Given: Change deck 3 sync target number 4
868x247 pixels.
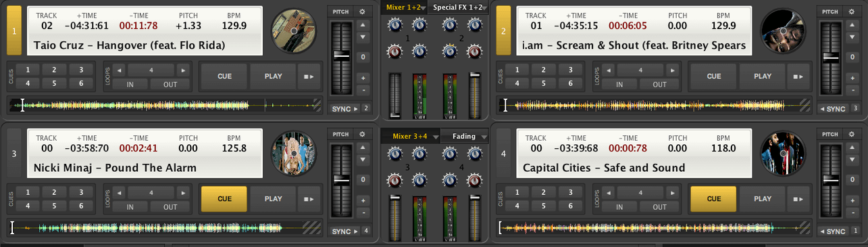Looking at the screenshot, I should coord(366,231).
